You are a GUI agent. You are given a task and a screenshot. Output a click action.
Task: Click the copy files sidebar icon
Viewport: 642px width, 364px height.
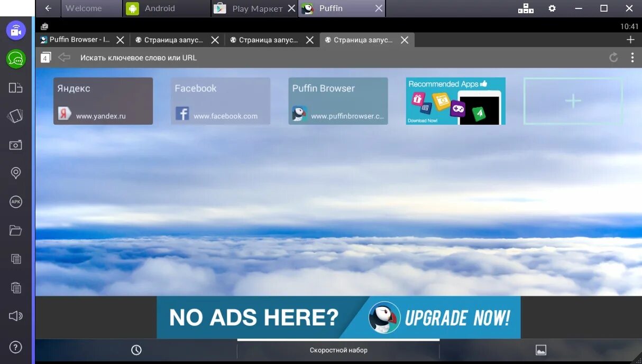tap(16, 259)
